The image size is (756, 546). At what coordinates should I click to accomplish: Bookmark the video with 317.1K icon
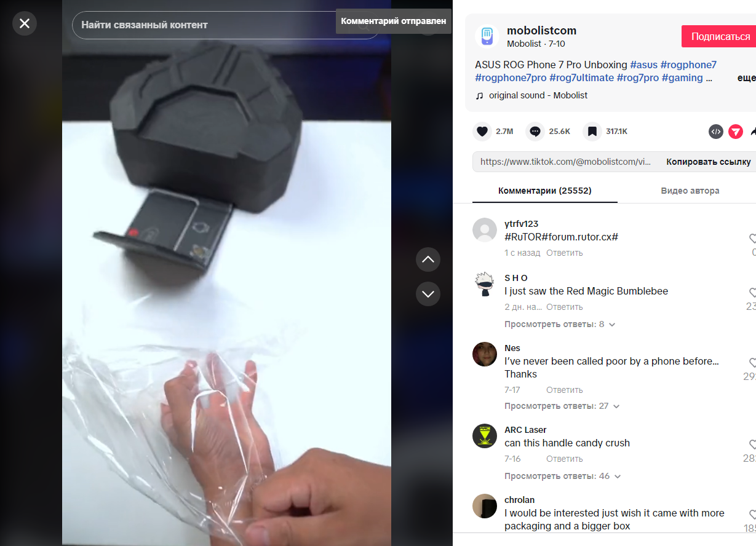tap(592, 132)
